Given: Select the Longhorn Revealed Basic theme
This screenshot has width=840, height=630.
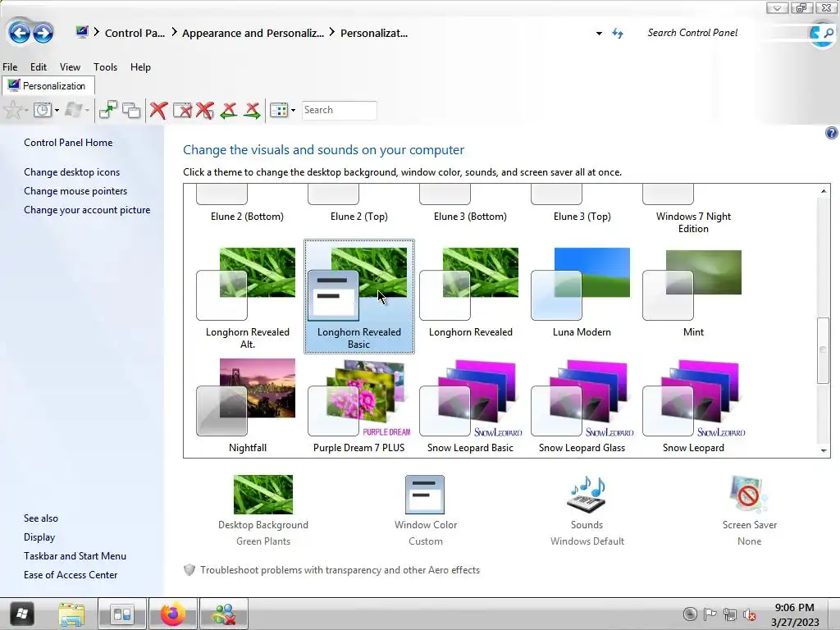Looking at the screenshot, I should tap(359, 297).
